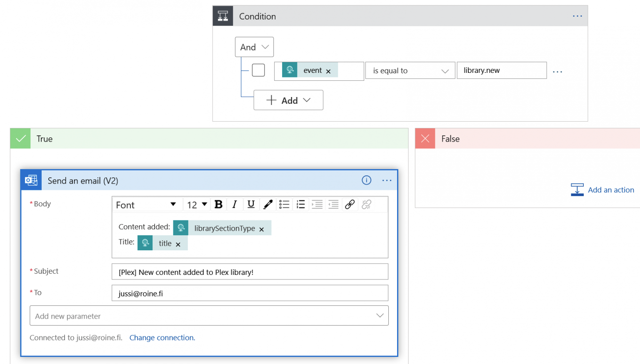
Task: Click the Add condition row button
Action: (x=288, y=100)
